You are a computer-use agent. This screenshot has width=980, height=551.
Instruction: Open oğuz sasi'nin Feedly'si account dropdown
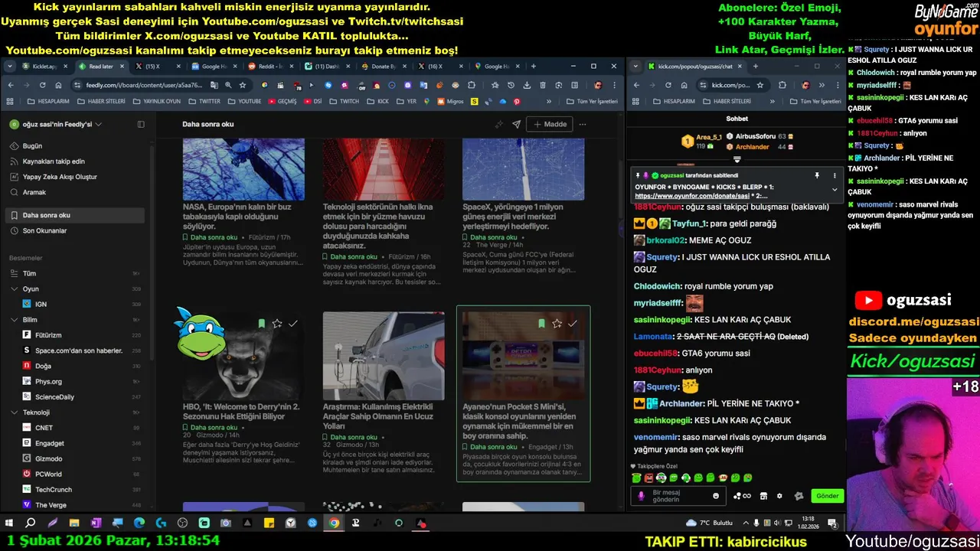[x=56, y=124]
